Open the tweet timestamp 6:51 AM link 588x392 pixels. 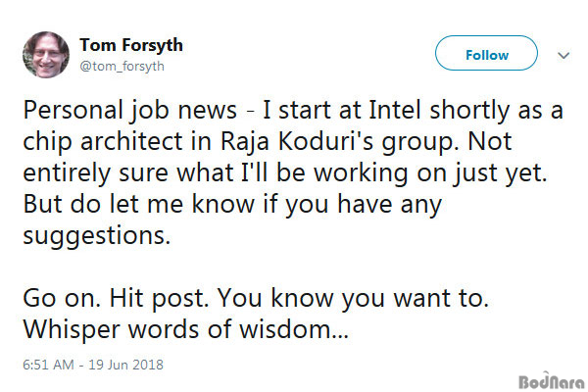coord(46,366)
